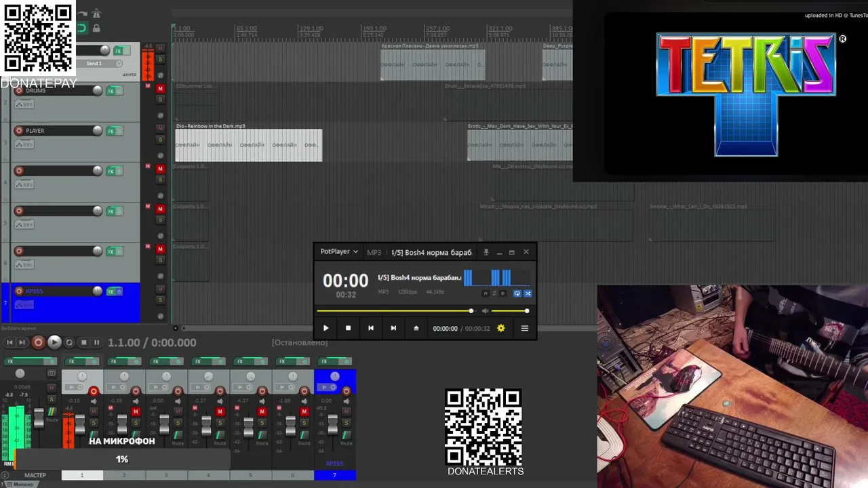Select Deep_Purple media item in timeline

click(557, 64)
